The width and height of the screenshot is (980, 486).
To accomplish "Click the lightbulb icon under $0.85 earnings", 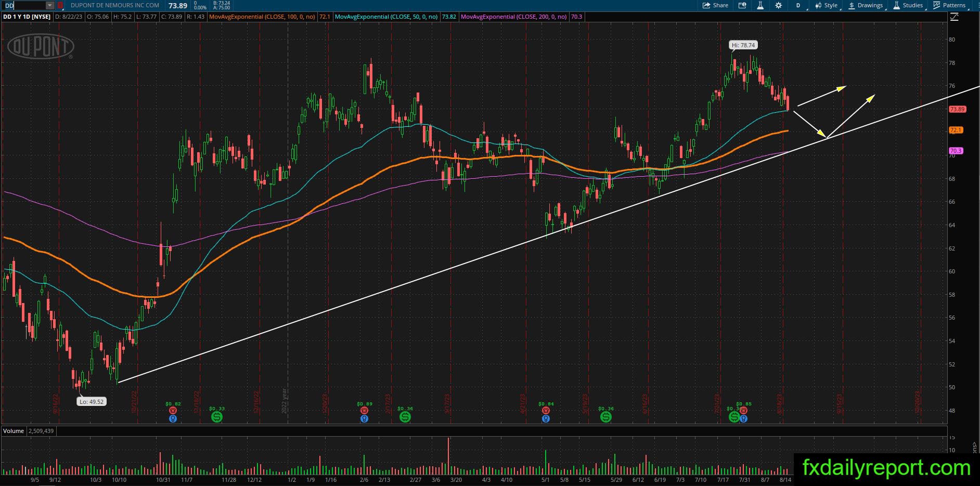I will 743,418.
